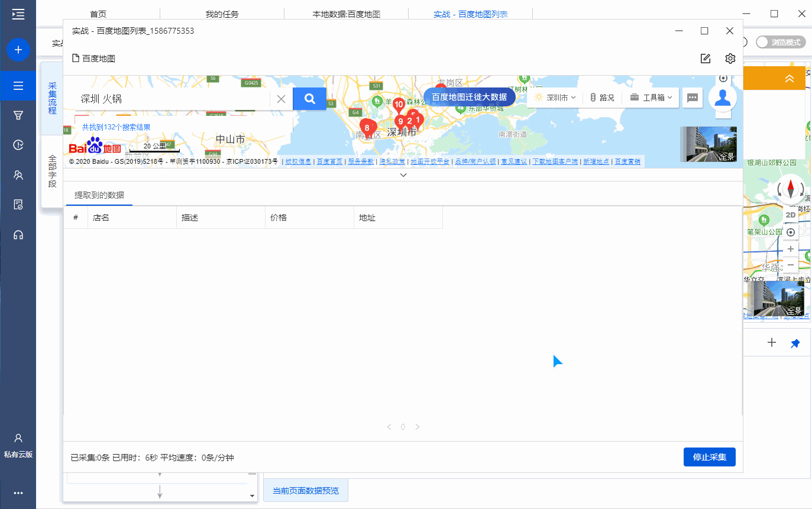Click the locate target icon on background map
The image size is (812, 509).
tap(791, 232)
